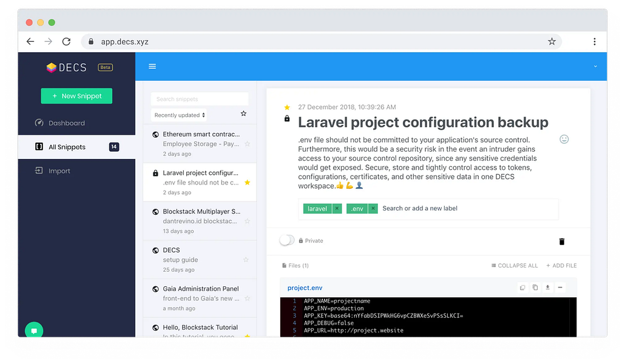Select All Snippets in sidebar

(x=76, y=147)
